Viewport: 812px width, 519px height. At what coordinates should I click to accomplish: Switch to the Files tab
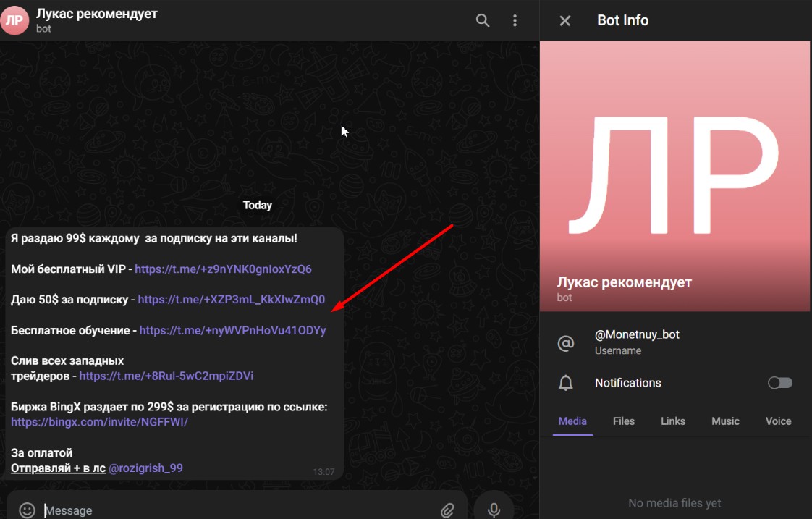click(x=623, y=421)
